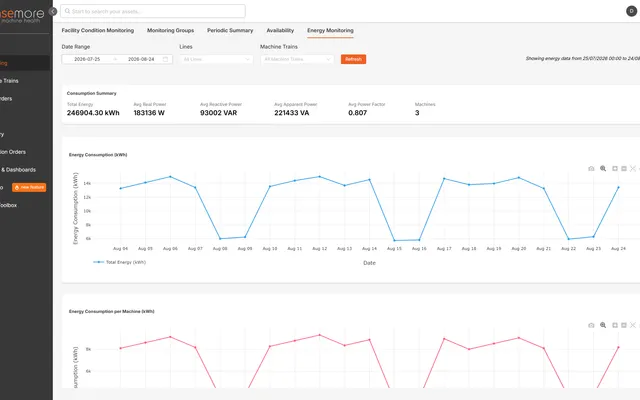Focus the search your assets field

(153, 11)
